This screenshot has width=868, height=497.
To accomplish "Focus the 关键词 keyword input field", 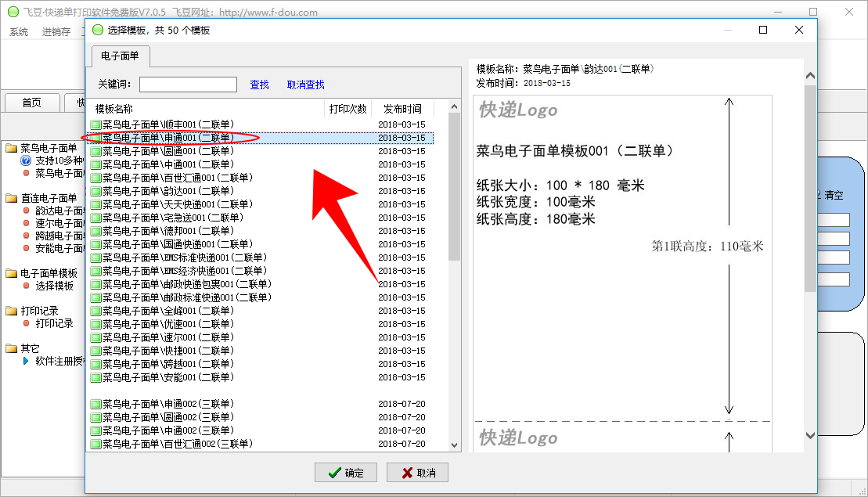I will pos(188,84).
